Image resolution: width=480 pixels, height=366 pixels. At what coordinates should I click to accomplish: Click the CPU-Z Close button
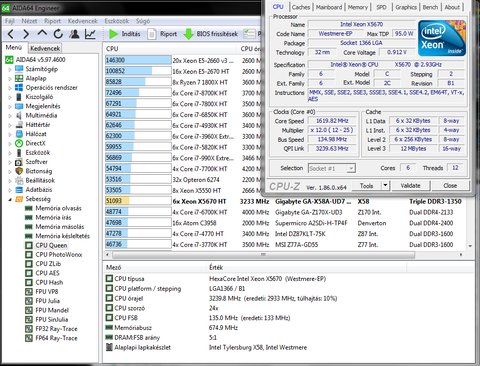point(450,185)
